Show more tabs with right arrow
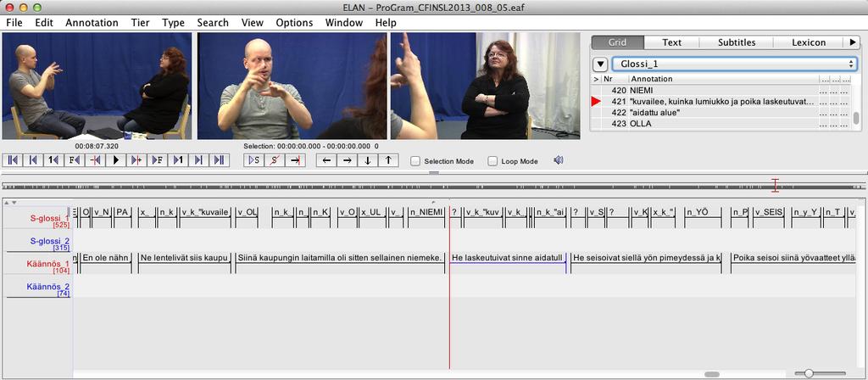 (x=851, y=42)
